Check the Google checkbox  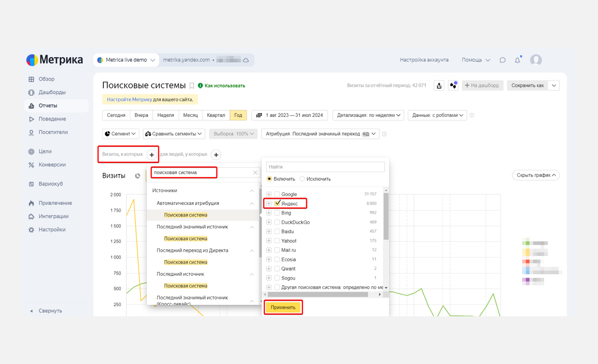[x=277, y=194]
